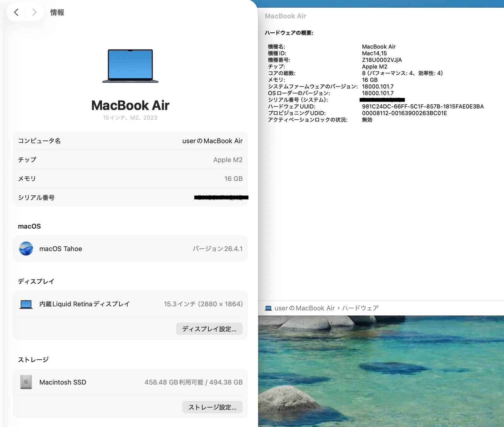Go back using the left chevron
The width and height of the screenshot is (504, 427).
click(16, 13)
